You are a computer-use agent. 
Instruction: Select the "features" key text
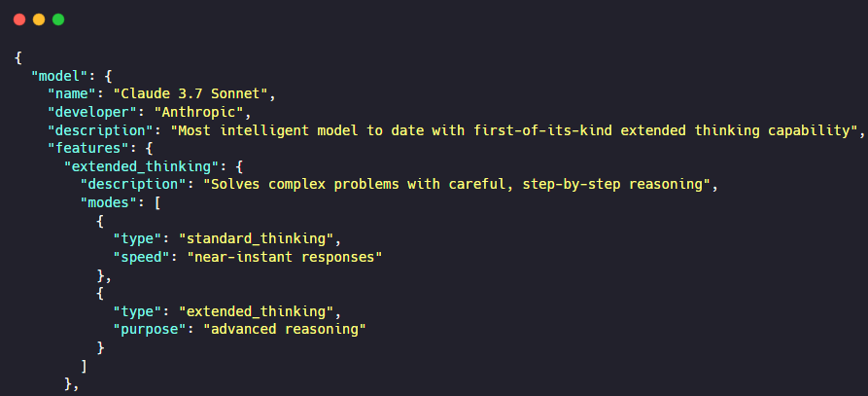(x=87, y=148)
